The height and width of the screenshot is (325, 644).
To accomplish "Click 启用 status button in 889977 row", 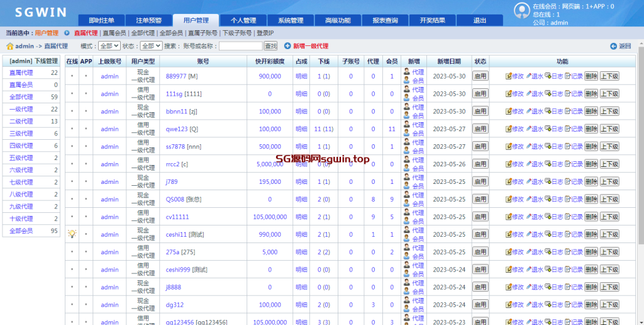I will [480, 76].
